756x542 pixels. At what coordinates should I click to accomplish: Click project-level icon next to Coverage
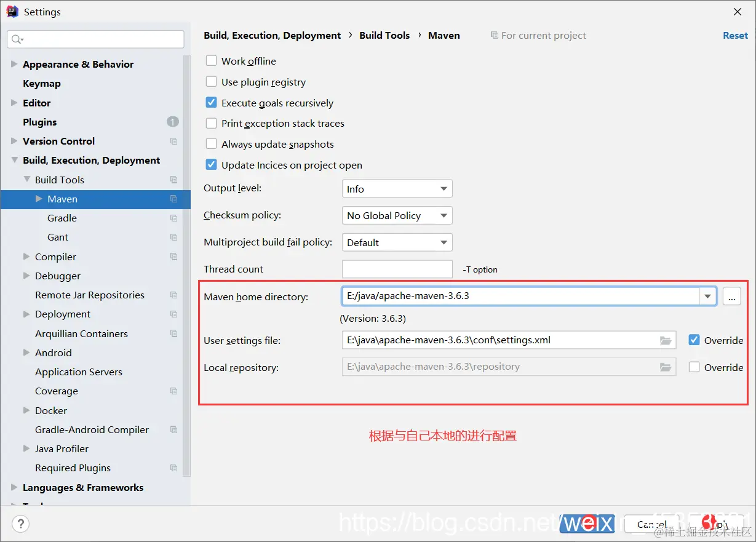173,391
